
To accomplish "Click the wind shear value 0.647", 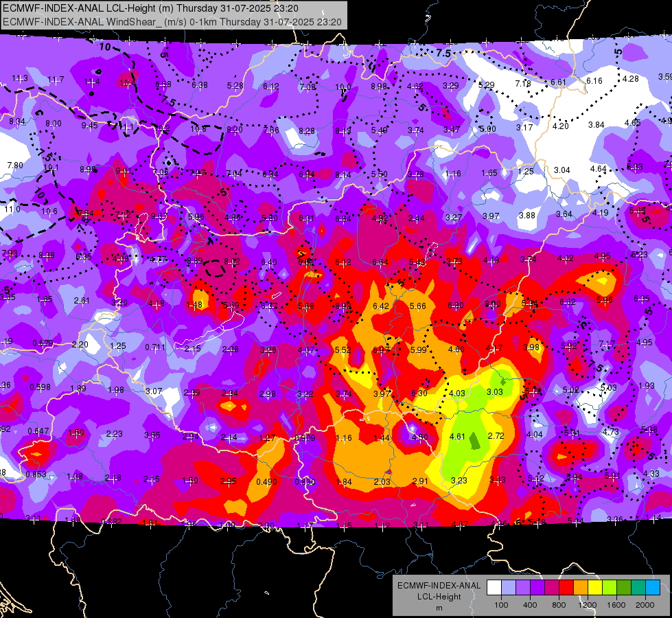I will pyautogui.click(x=38, y=431).
